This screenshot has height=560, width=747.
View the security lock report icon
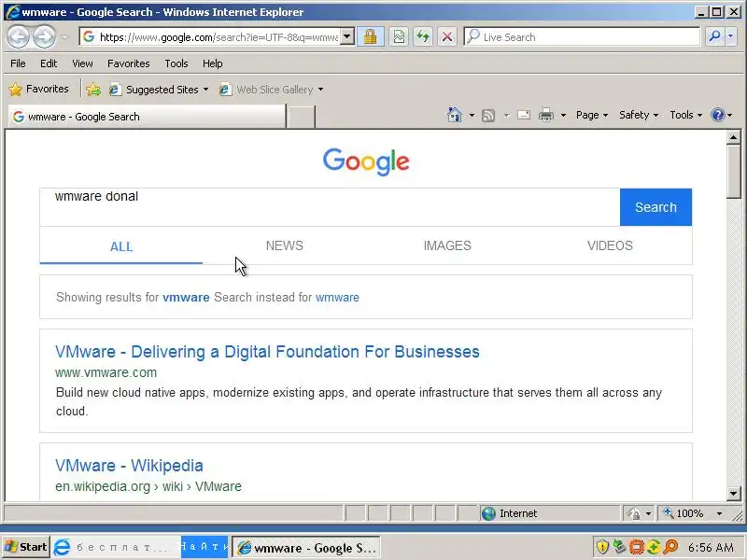coord(370,36)
